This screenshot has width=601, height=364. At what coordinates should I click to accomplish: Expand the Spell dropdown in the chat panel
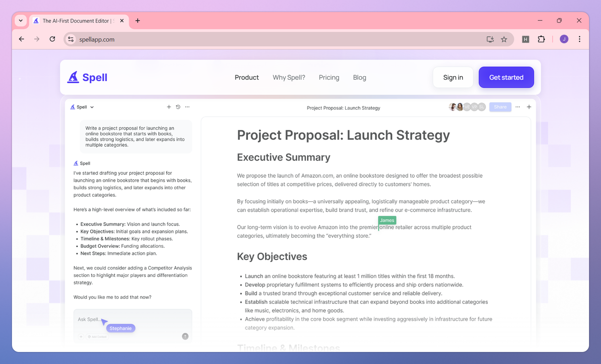click(x=82, y=107)
